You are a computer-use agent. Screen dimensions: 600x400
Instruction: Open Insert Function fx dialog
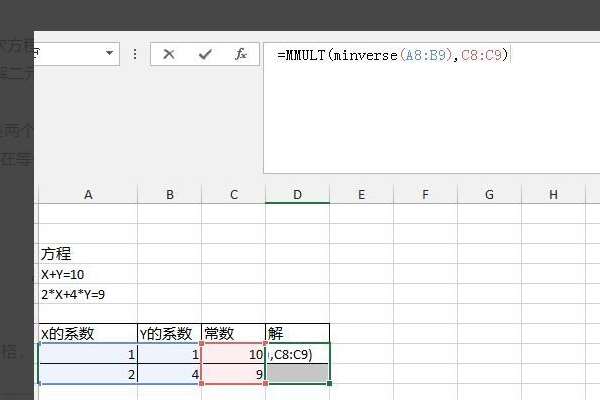coord(241,54)
